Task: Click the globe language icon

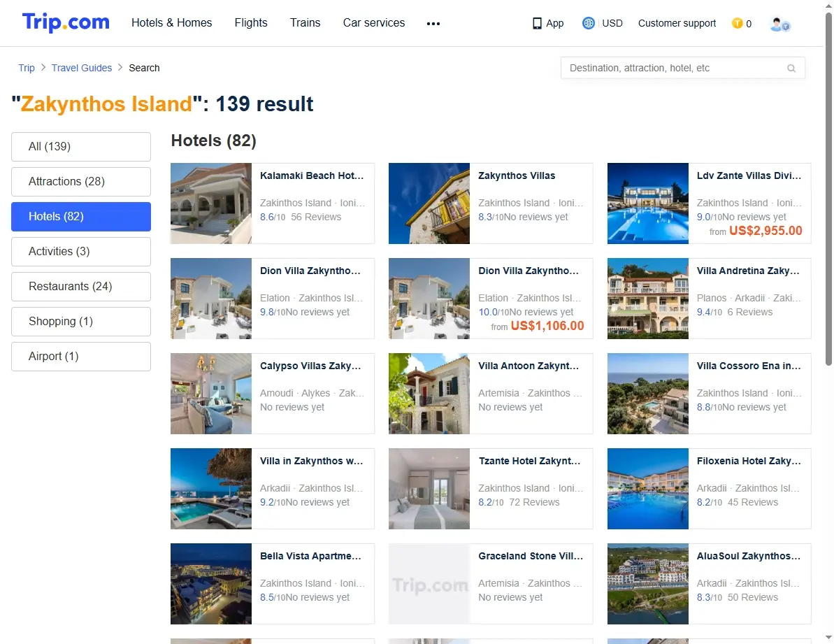Action: 588,23
